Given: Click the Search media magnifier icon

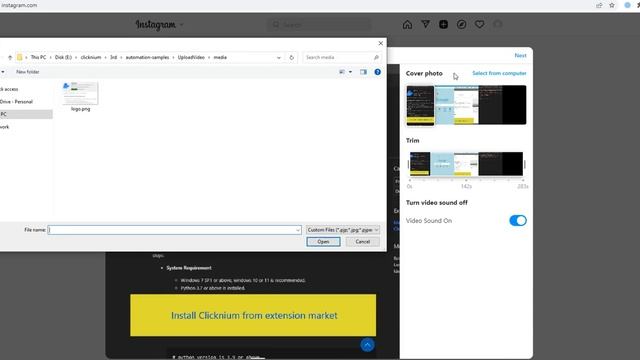Looking at the screenshot, I should [x=376, y=58].
